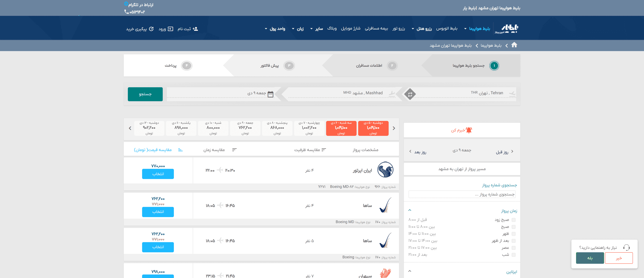Click the flight number search field

coord(462,194)
